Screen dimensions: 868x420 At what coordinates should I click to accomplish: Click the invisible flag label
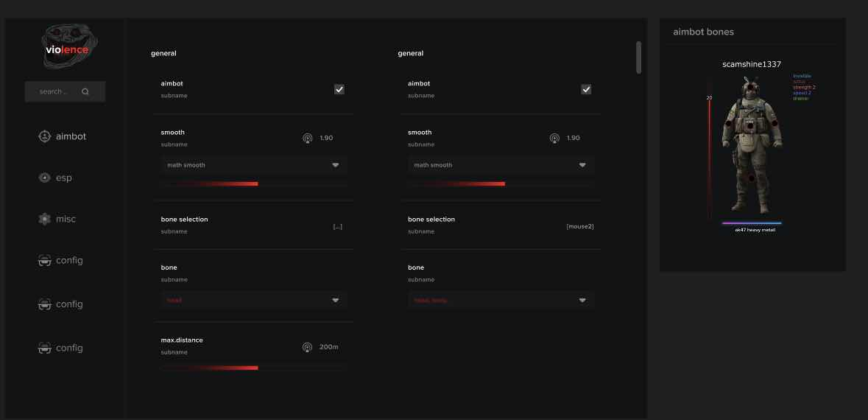(x=802, y=76)
